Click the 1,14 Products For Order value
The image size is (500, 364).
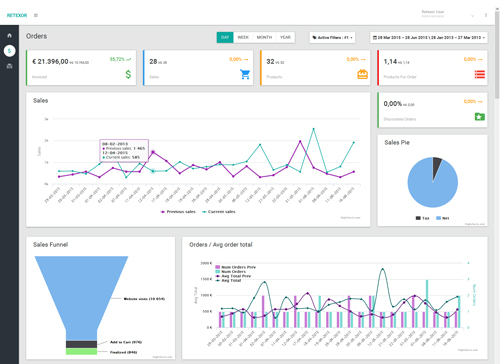tap(390, 62)
